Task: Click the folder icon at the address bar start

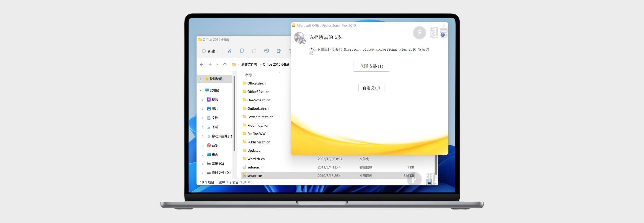Action: pyautogui.click(x=234, y=64)
